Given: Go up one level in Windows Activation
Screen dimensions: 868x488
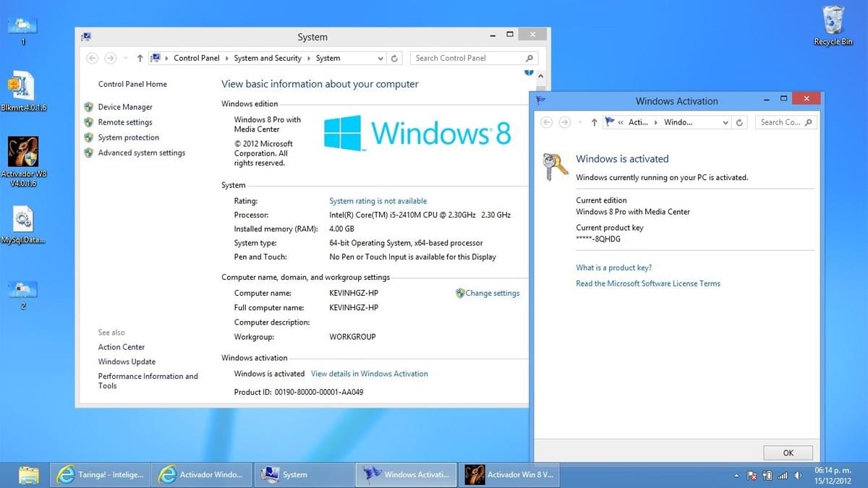Looking at the screenshot, I should [594, 122].
